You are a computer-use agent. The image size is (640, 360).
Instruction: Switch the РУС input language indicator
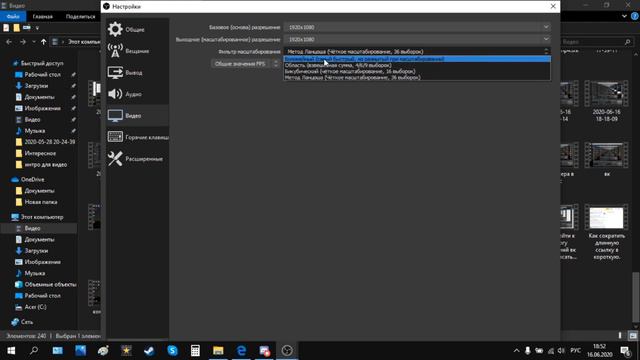(x=576, y=351)
